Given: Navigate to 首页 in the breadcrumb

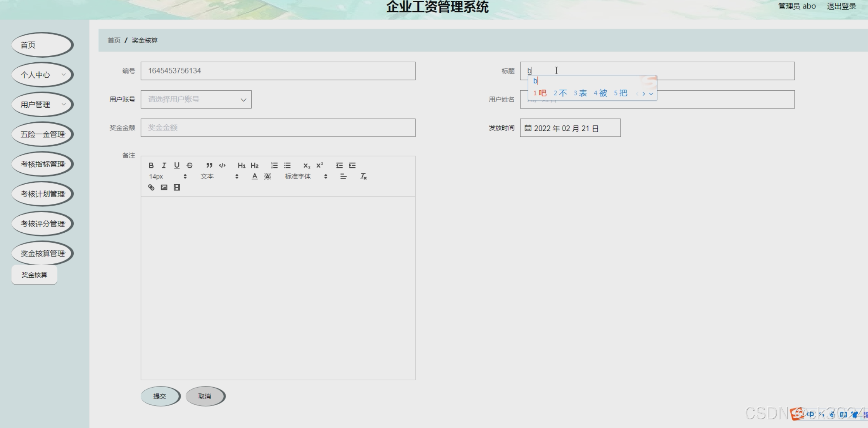Looking at the screenshot, I should pos(114,40).
